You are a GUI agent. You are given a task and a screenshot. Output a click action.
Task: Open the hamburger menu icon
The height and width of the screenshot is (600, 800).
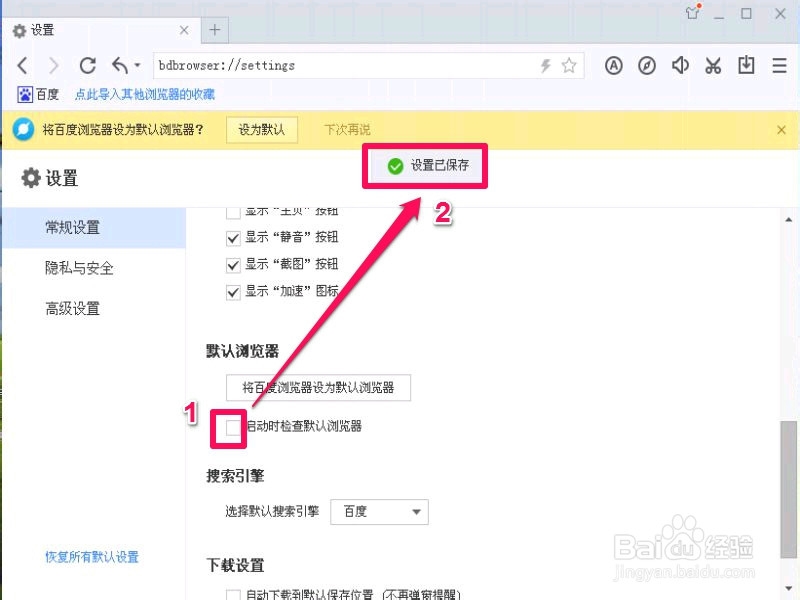pyautogui.click(x=779, y=65)
